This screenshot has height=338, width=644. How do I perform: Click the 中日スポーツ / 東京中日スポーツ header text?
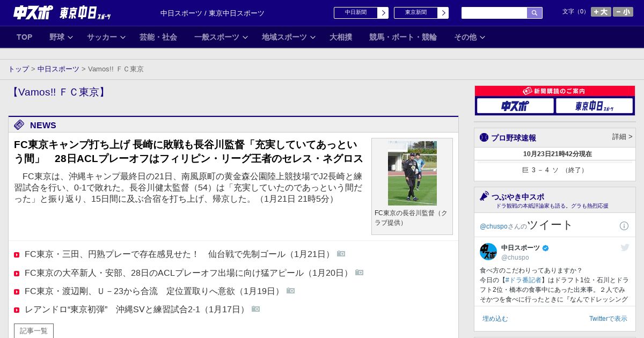point(213,13)
